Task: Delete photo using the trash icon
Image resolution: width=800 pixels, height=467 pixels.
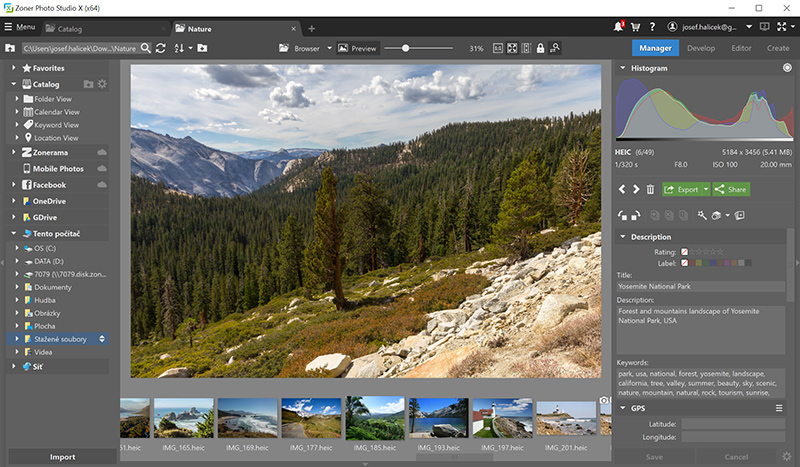Action: point(650,189)
